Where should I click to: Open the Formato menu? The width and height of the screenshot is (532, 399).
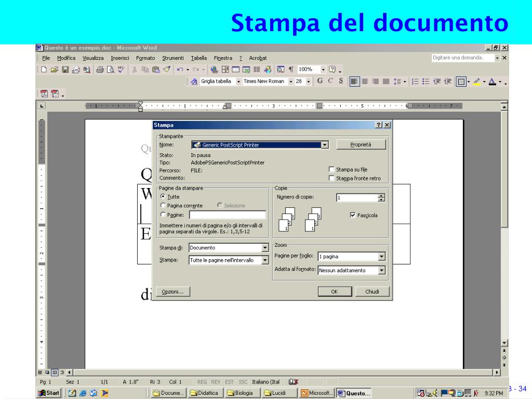click(145, 58)
